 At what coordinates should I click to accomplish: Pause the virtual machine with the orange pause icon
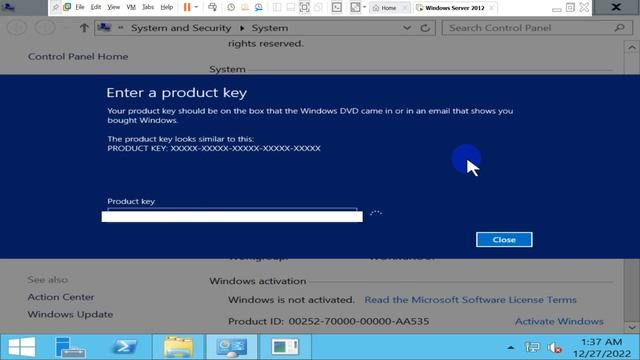click(187, 7)
